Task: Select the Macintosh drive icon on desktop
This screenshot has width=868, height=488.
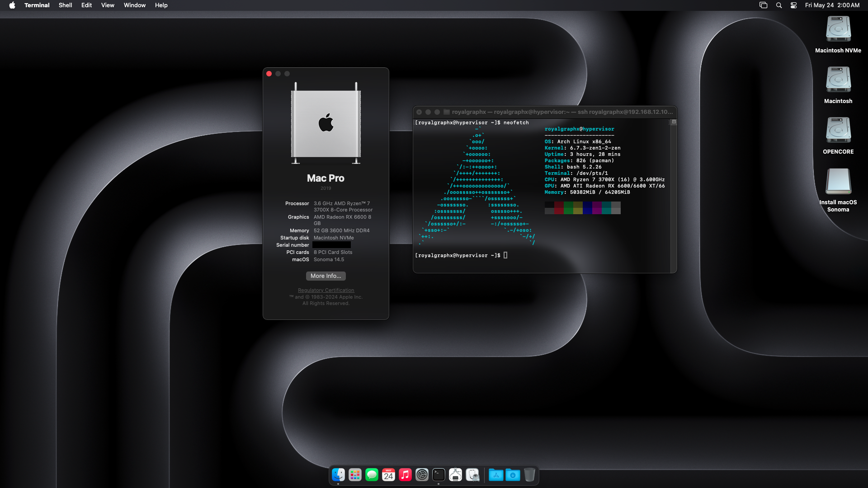Action: pyautogui.click(x=838, y=80)
